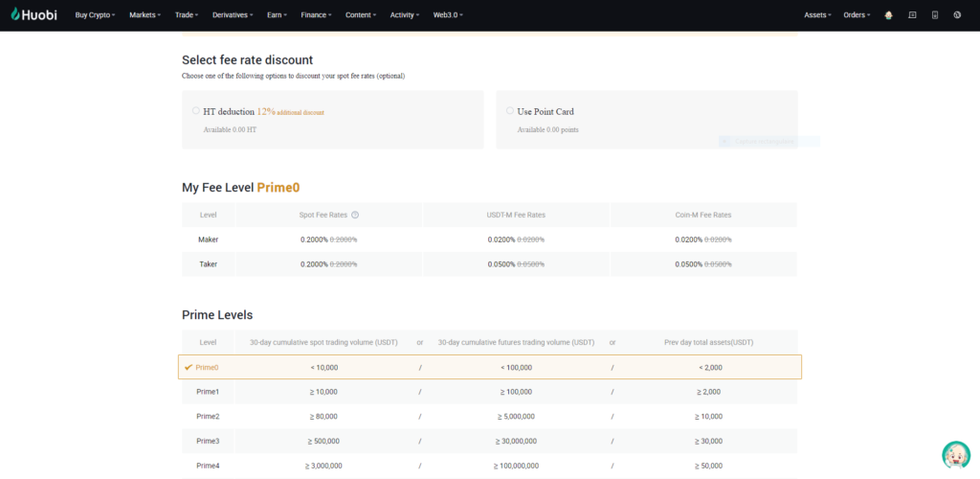Open the Web3.0 menu
Viewport: 980px width, 479px height.
(x=451, y=15)
